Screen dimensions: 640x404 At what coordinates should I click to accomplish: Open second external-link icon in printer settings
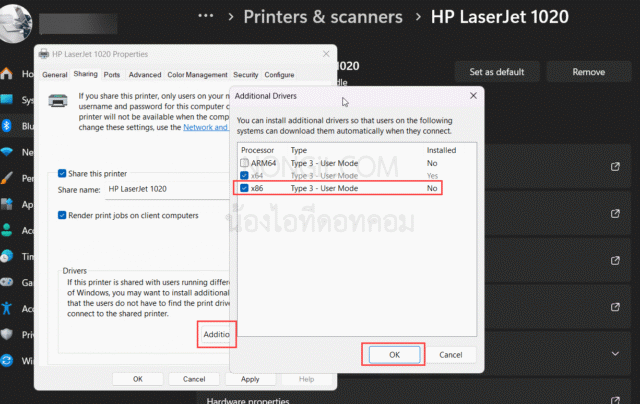coord(615,213)
